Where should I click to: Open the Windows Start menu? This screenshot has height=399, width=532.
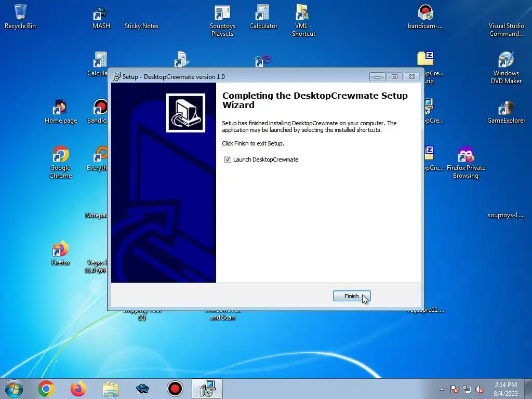point(14,389)
